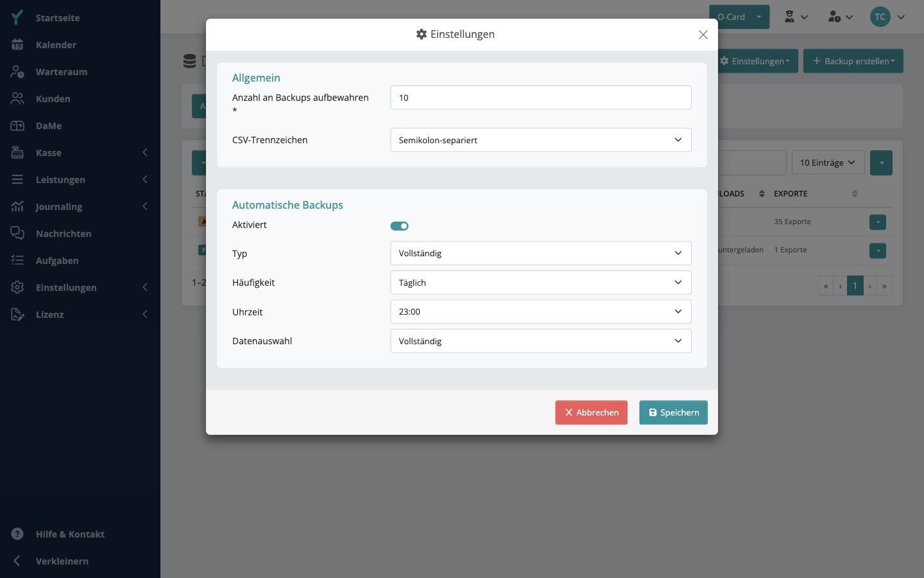Click the 35 Exporte cell
This screenshot has height=578, width=924.
[x=792, y=222]
